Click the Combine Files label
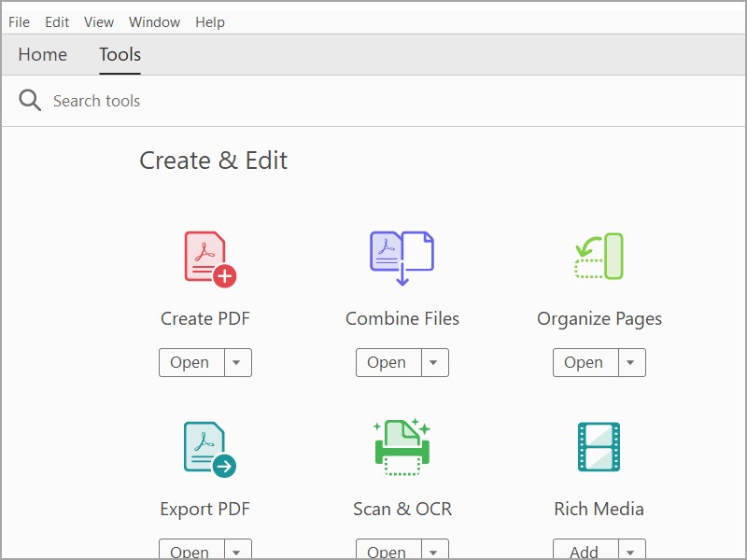Viewport: 747px width, 560px height. click(402, 318)
